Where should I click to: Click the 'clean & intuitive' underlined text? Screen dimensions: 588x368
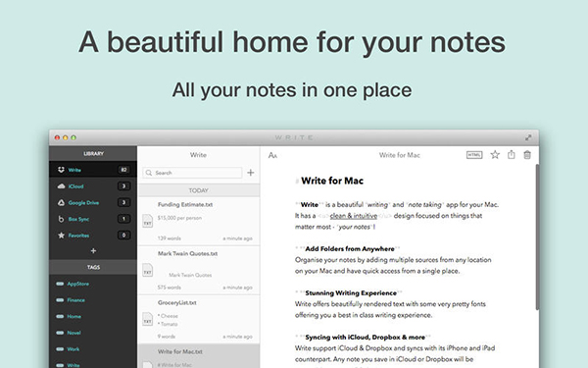coord(354,216)
